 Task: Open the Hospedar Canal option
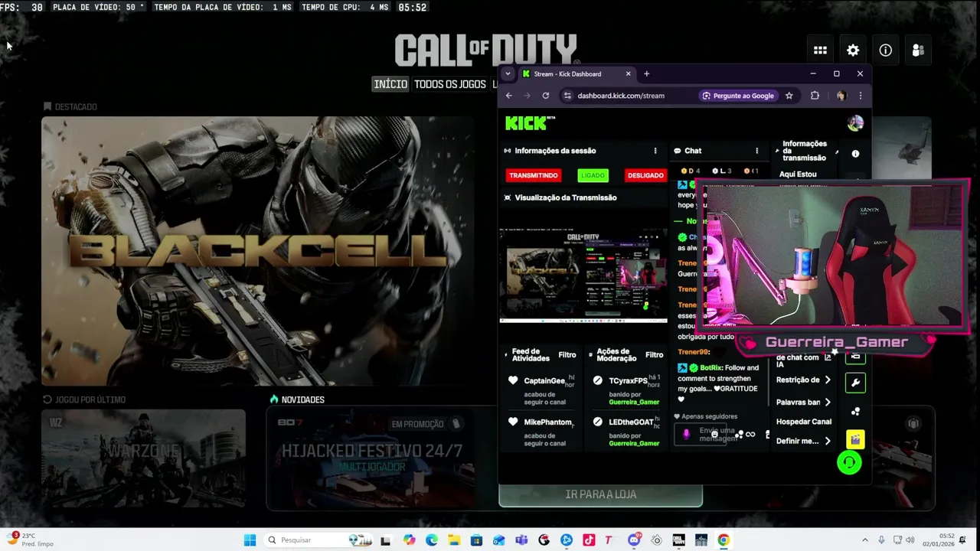804,422
